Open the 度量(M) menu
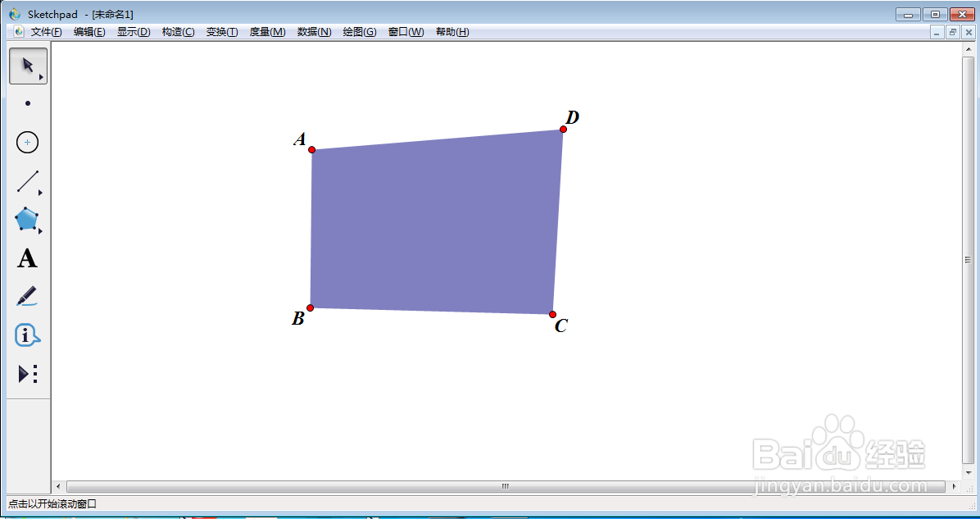Screen dimensions: 980x519 [267, 32]
